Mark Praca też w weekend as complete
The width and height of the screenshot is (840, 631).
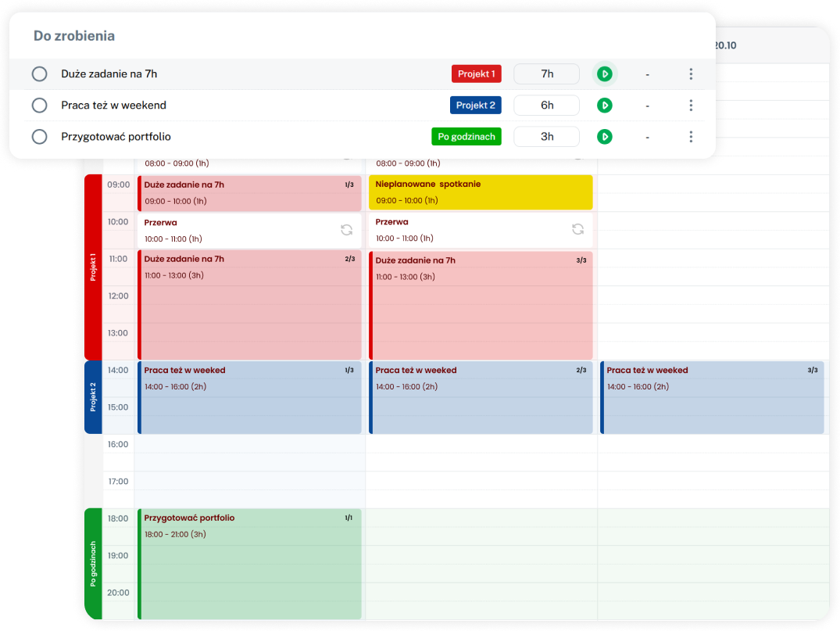point(40,105)
